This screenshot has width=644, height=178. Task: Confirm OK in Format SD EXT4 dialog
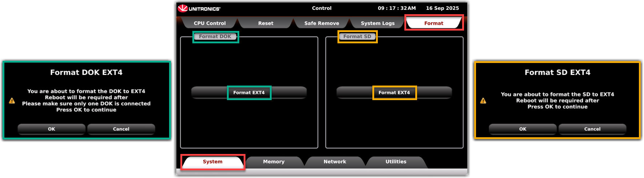pyautogui.click(x=523, y=129)
